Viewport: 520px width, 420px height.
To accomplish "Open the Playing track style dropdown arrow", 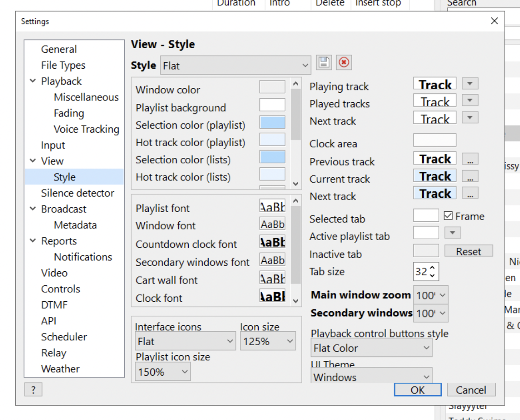I will pos(470,83).
